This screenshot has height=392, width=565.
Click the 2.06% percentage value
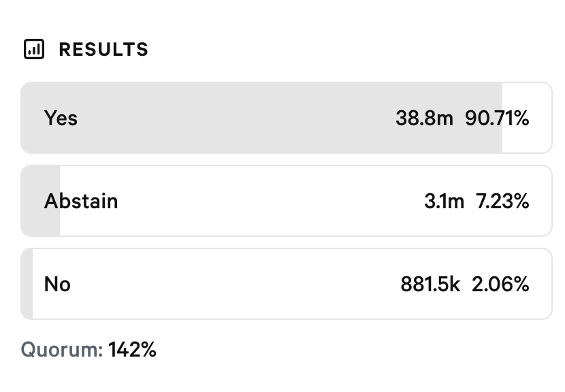(x=500, y=284)
